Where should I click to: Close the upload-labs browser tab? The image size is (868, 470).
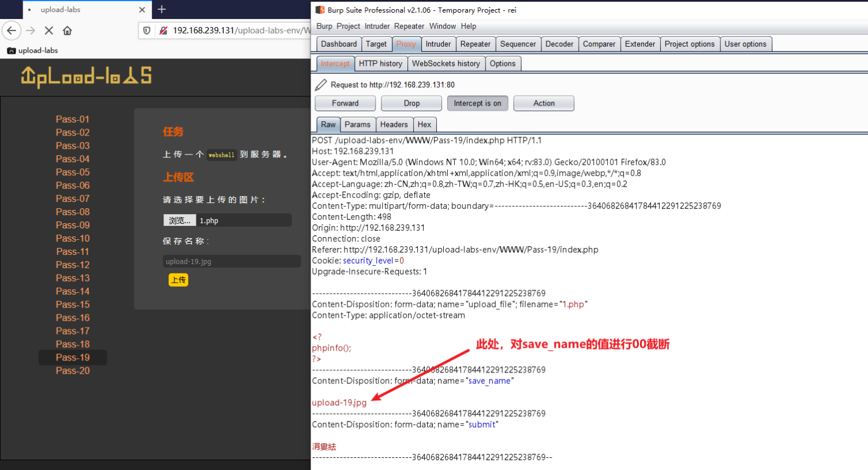[x=142, y=10]
